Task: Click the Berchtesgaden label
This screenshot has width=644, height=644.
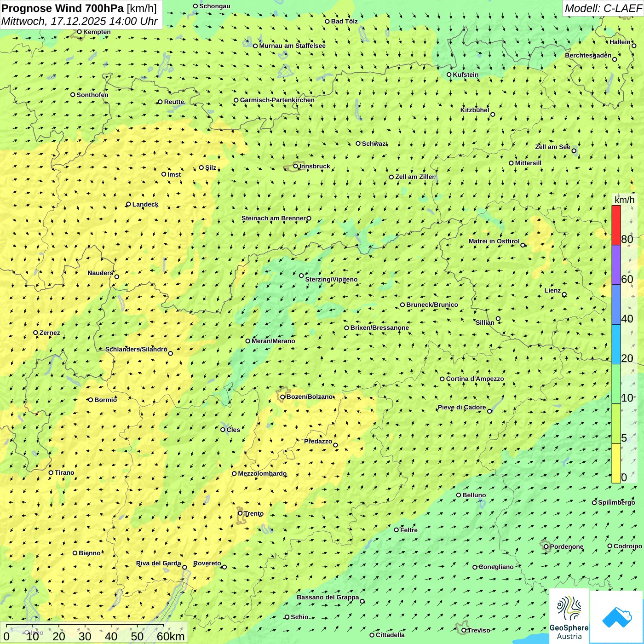Action: 588,55
